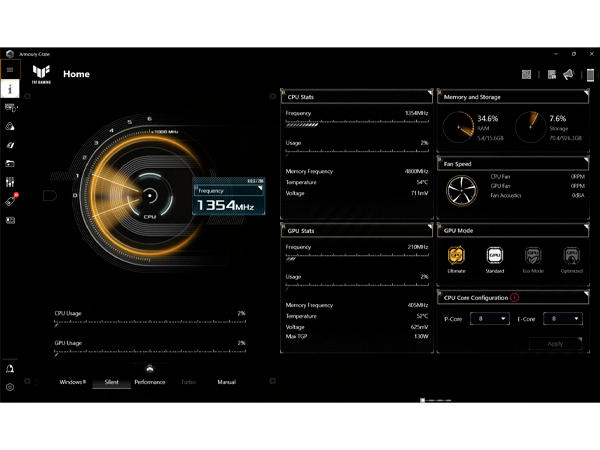Open the mobile device connection icon
600x450 pixels.
[590, 75]
